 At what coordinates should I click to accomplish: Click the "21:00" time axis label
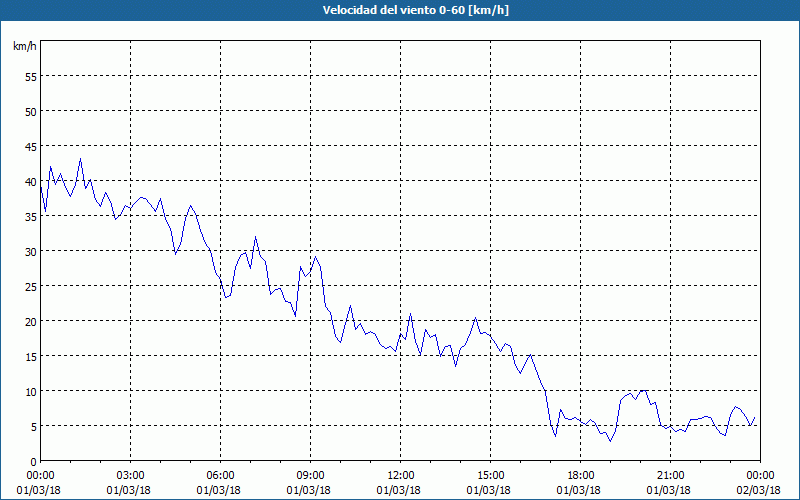[670, 476]
